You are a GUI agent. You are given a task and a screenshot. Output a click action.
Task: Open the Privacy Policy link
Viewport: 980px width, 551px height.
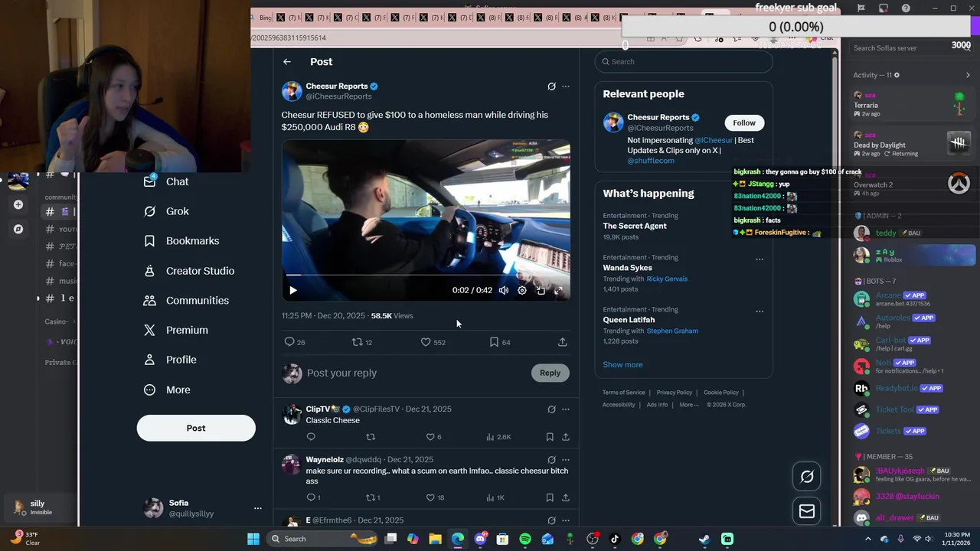pos(674,393)
